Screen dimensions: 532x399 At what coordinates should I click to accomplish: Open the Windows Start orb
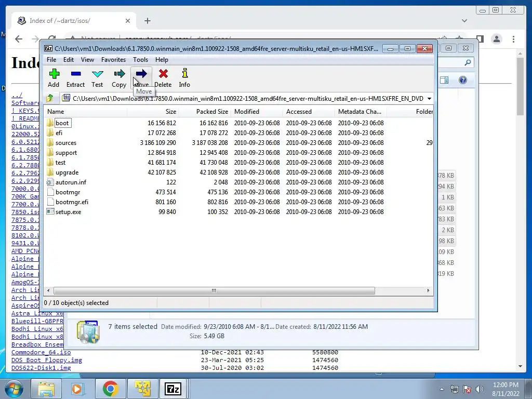point(14,389)
